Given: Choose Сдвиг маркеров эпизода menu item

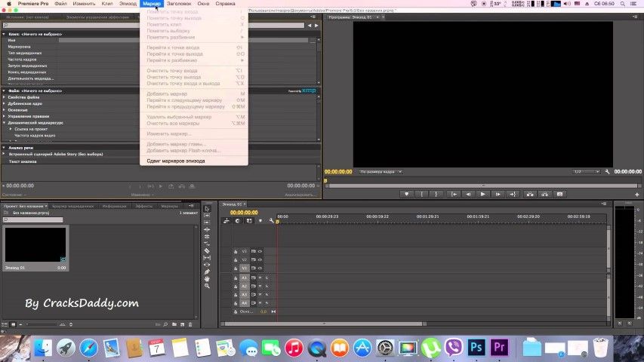Looking at the screenshot, I should (x=194, y=161).
